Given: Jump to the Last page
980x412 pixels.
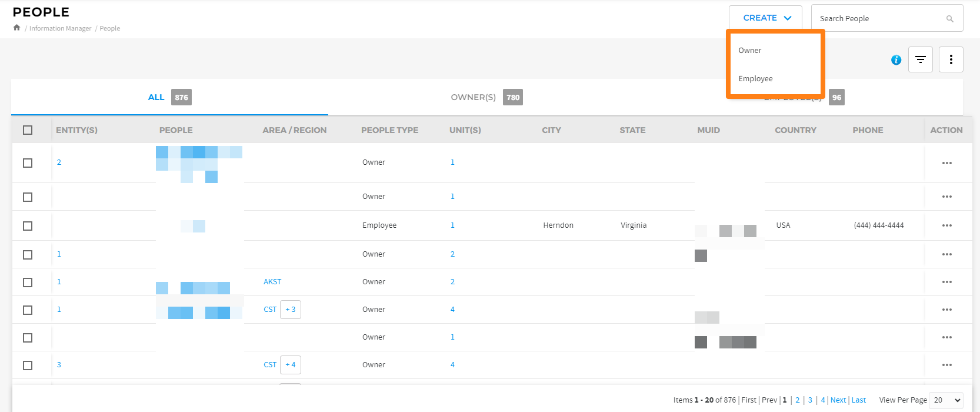Looking at the screenshot, I should pyautogui.click(x=859, y=400).
